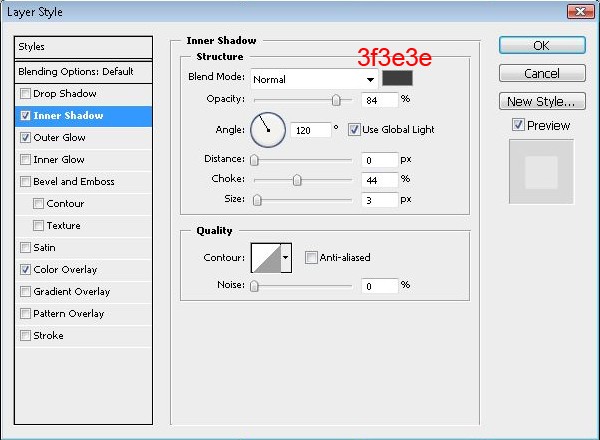600x440 pixels.
Task: Uncheck the Outer Glow checkbox
Action: tap(25, 137)
